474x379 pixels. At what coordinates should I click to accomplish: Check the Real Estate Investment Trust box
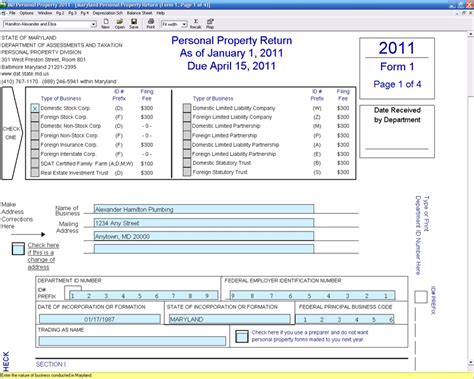(x=35, y=172)
